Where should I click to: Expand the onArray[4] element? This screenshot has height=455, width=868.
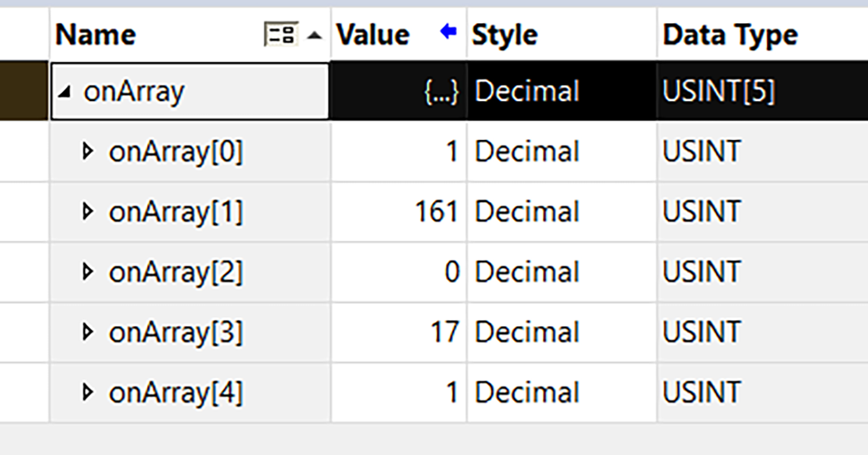click(88, 392)
